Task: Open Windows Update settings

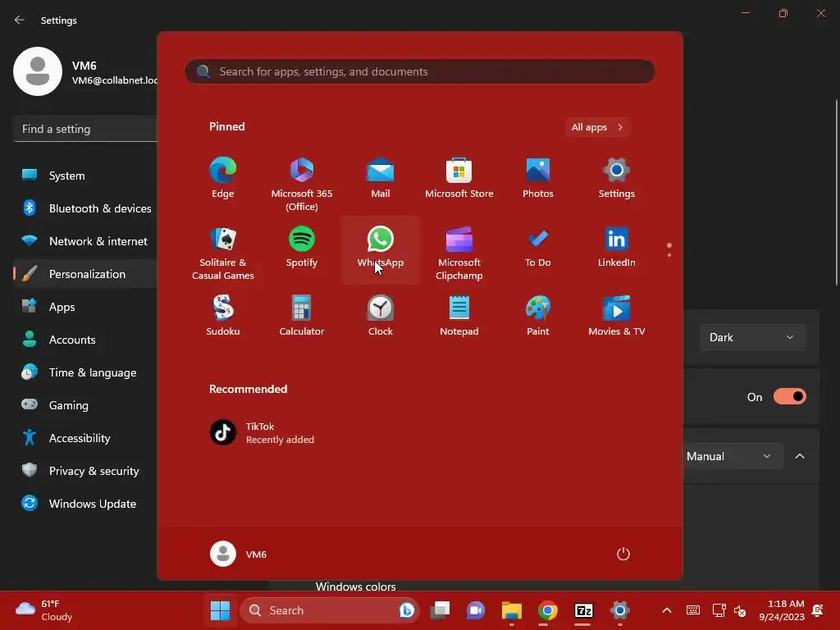Action: tap(85, 504)
